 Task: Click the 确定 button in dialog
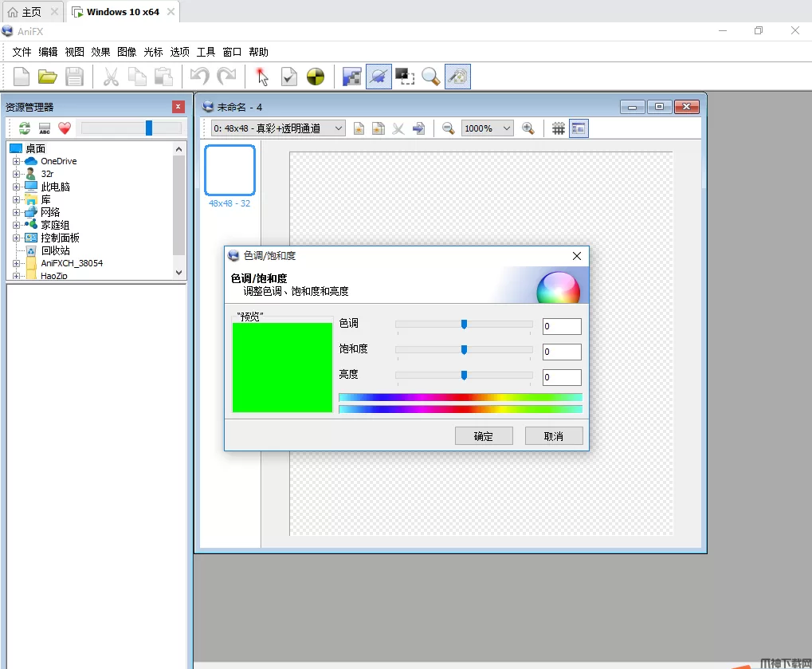point(483,436)
